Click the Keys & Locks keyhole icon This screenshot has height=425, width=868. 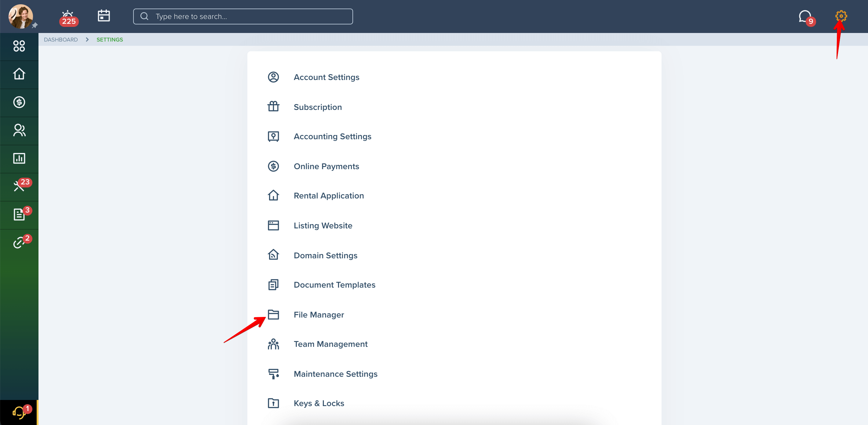(273, 403)
